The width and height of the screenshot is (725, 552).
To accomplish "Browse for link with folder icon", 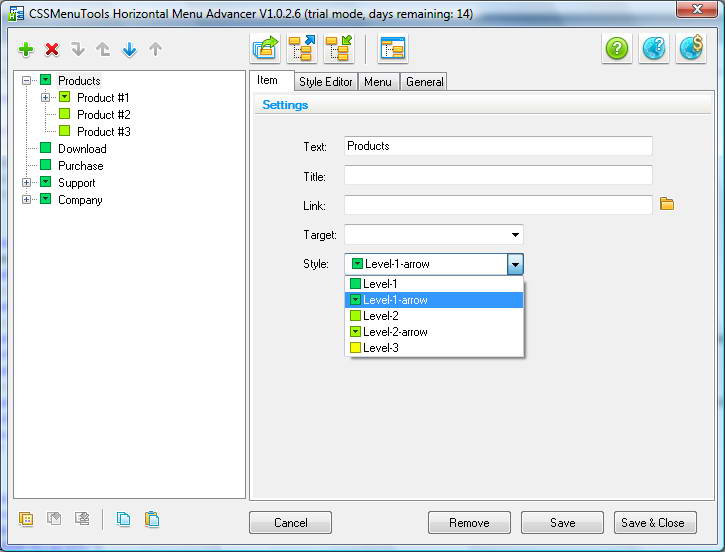I will 667,204.
